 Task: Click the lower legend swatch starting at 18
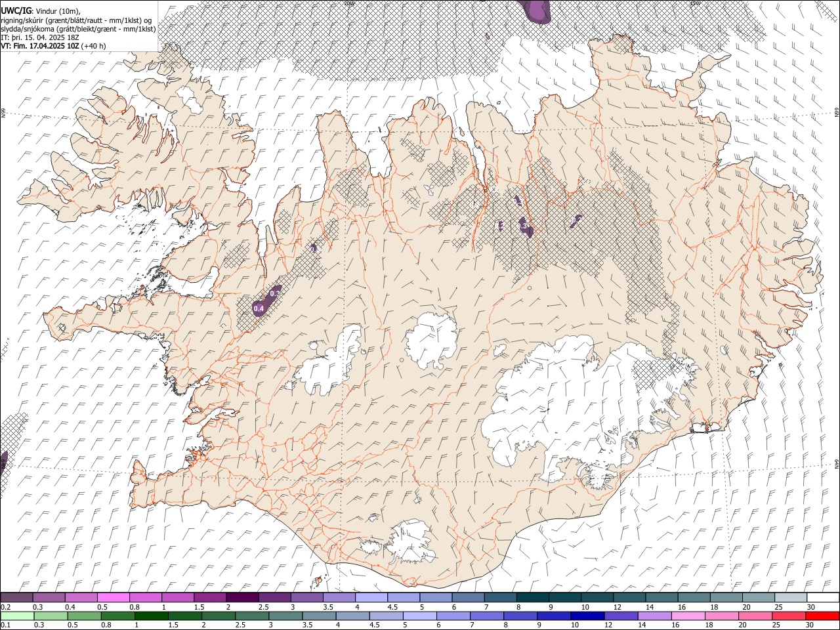721,616
